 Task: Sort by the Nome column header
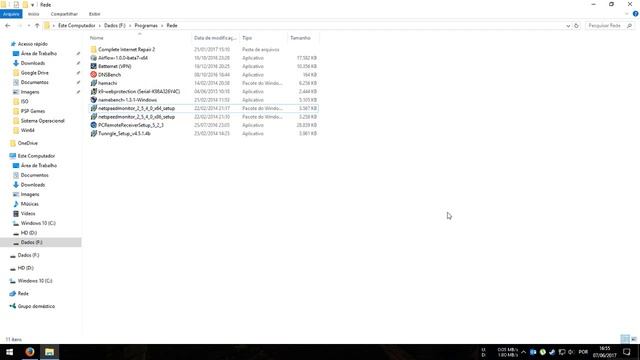97,38
